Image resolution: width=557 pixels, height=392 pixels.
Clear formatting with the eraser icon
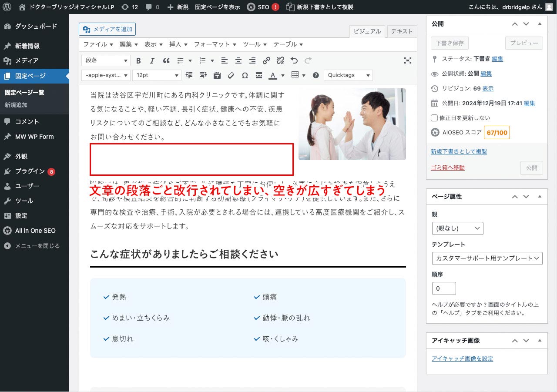231,75
